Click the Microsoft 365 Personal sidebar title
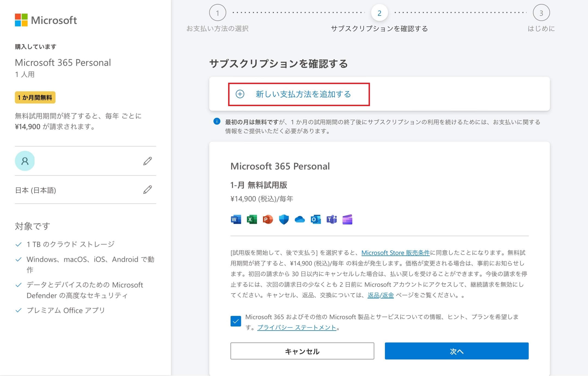The image size is (588, 376). tap(63, 63)
